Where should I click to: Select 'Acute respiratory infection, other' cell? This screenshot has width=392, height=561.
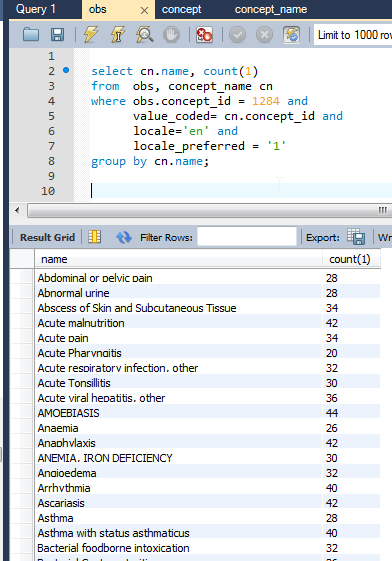click(178, 368)
